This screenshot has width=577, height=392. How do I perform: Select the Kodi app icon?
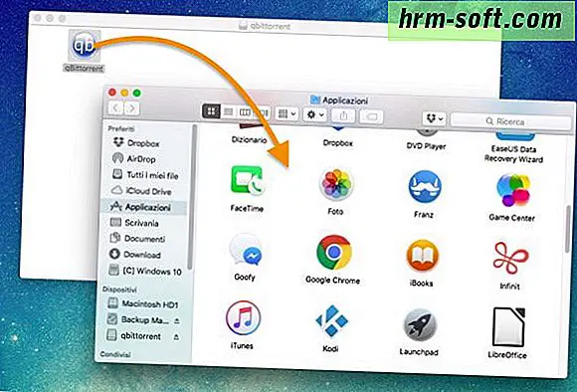[x=331, y=321]
